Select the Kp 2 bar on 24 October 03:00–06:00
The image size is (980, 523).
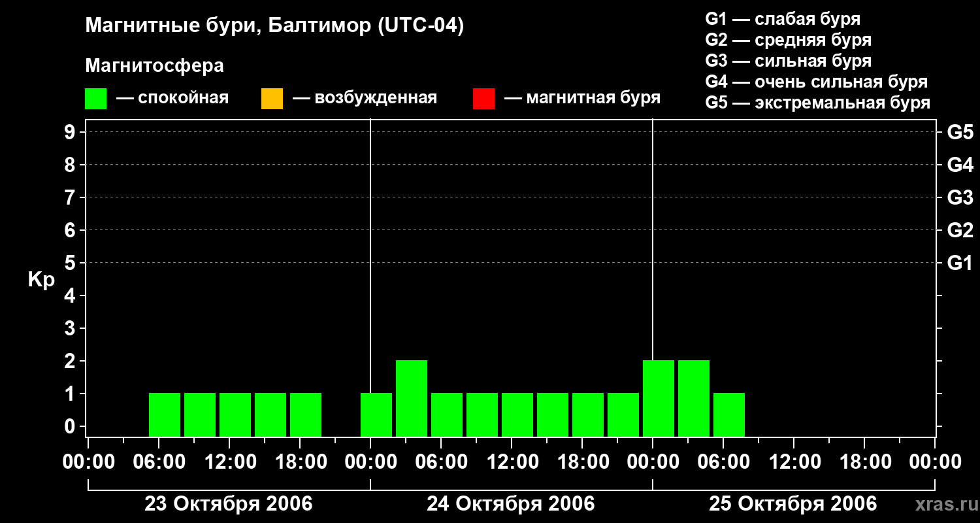(x=412, y=398)
